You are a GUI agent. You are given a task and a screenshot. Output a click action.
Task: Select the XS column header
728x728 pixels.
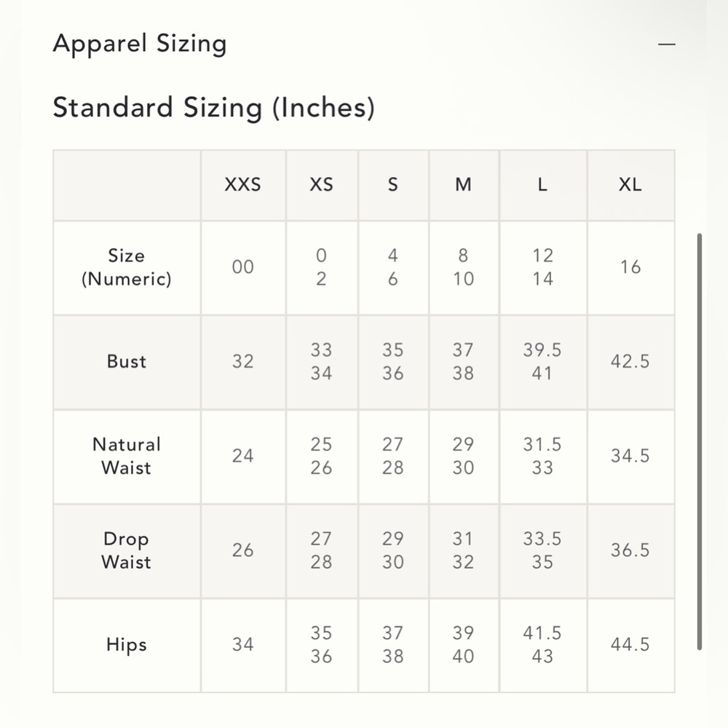tap(321, 185)
